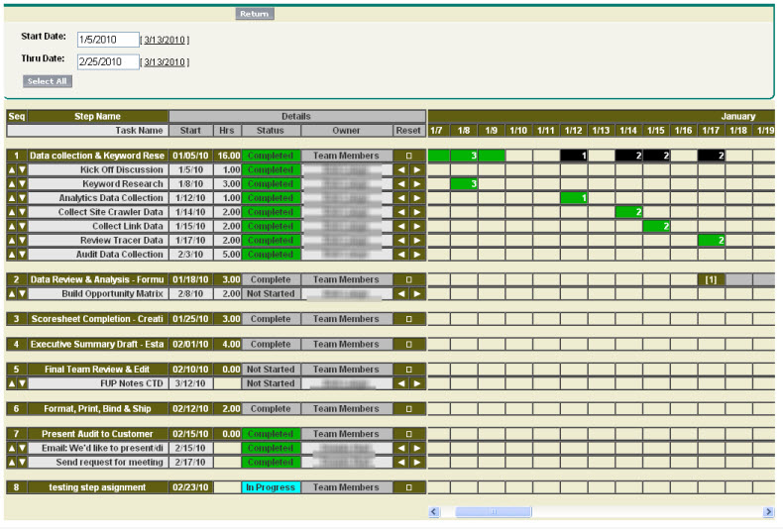
Task: Check reset box for Scoresheet Completion step
Action: point(409,319)
